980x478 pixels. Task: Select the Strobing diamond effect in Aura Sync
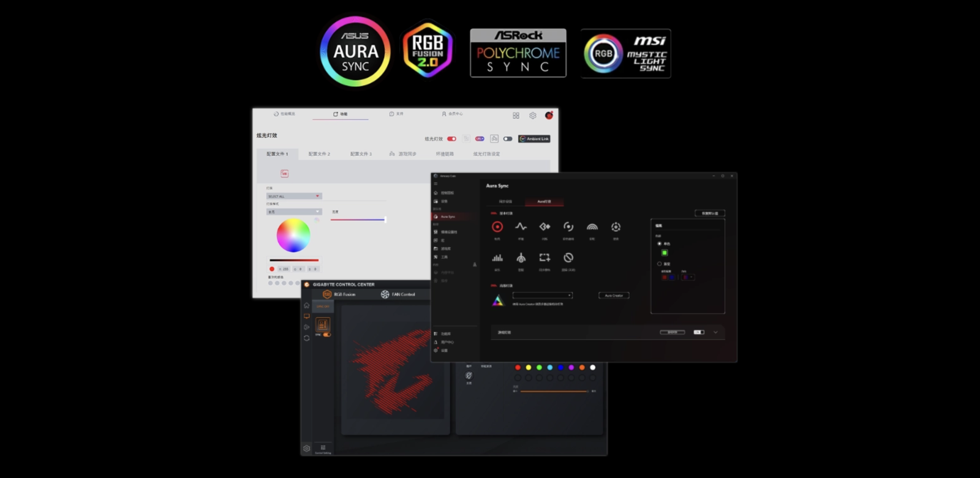click(x=545, y=226)
